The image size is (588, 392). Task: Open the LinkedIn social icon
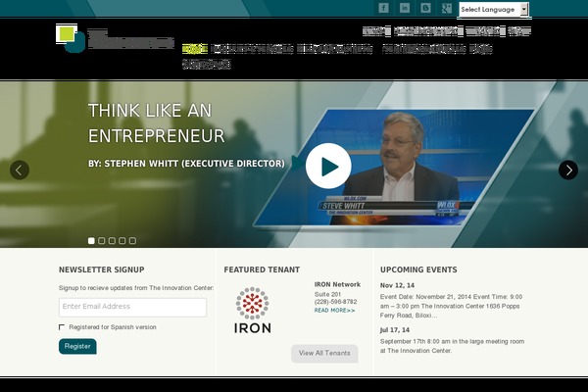click(404, 8)
